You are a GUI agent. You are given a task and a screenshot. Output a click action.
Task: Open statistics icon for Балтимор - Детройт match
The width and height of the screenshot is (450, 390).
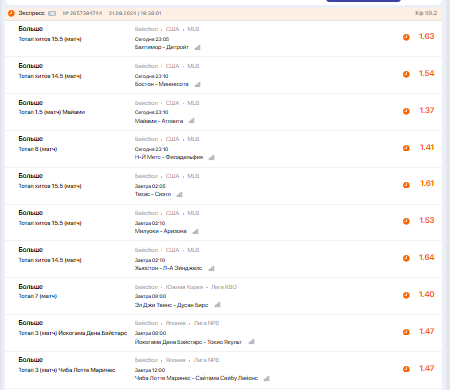(x=198, y=47)
